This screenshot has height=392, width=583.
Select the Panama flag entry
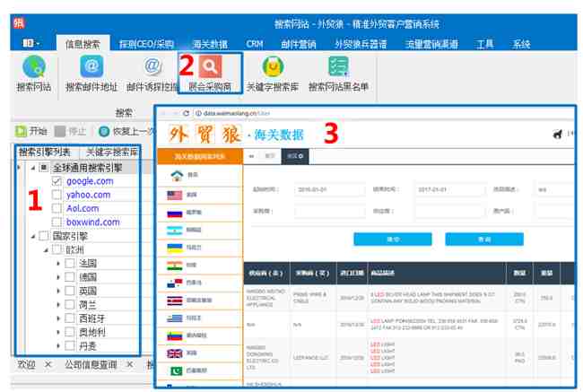coord(200,283)
